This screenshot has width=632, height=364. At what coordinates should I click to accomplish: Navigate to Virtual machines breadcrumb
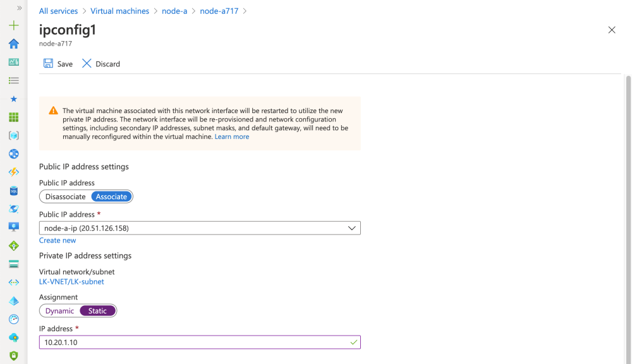click(x=119, y=11)
